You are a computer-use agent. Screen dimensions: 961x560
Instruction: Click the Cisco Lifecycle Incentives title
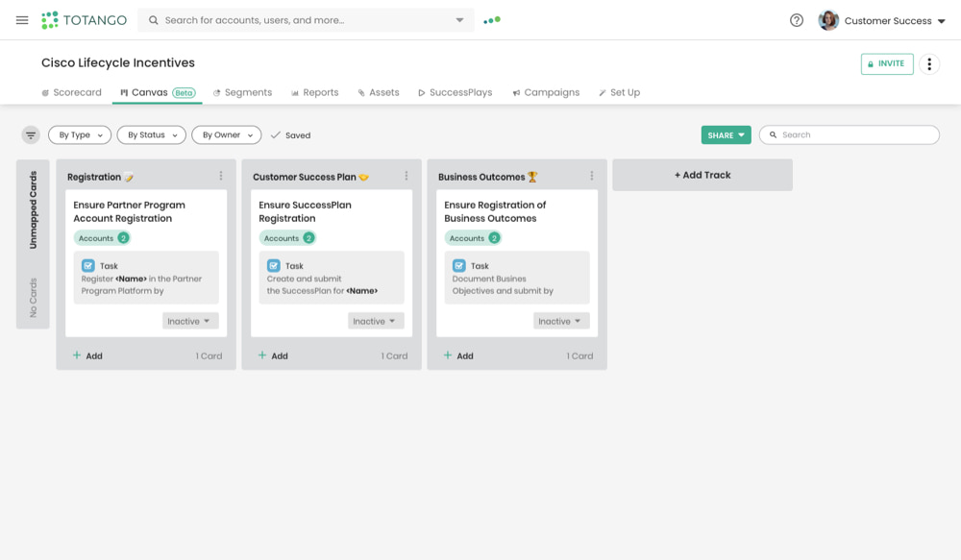pos(118,62)
